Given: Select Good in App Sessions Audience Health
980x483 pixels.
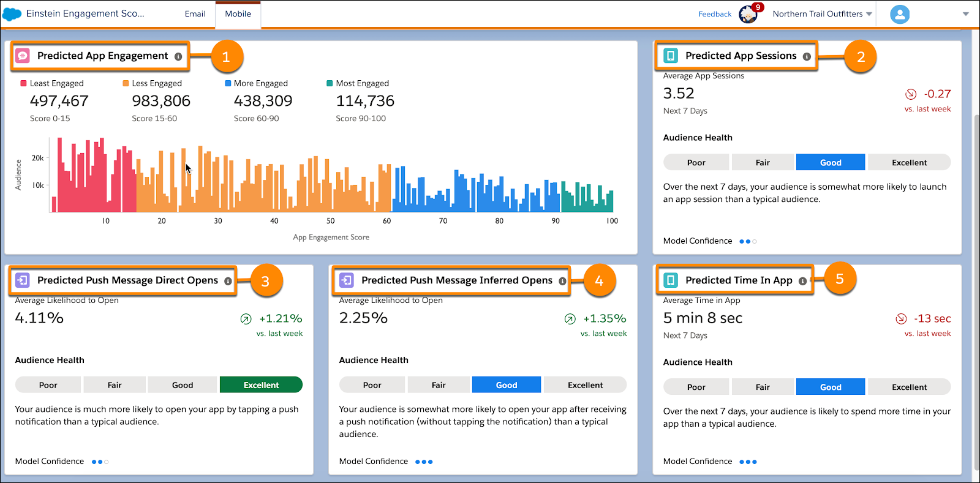Looking at the screenshot, I should tap(831, 162).
